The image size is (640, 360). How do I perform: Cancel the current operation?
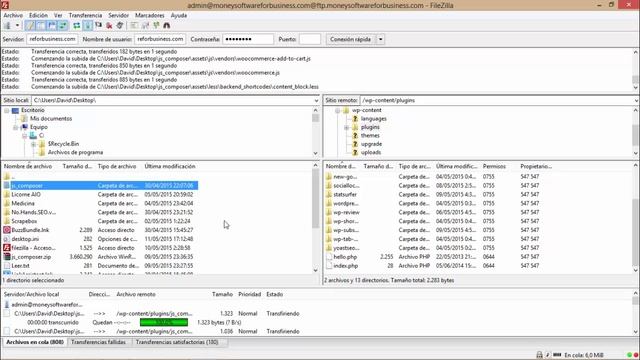tap(98, 25)
